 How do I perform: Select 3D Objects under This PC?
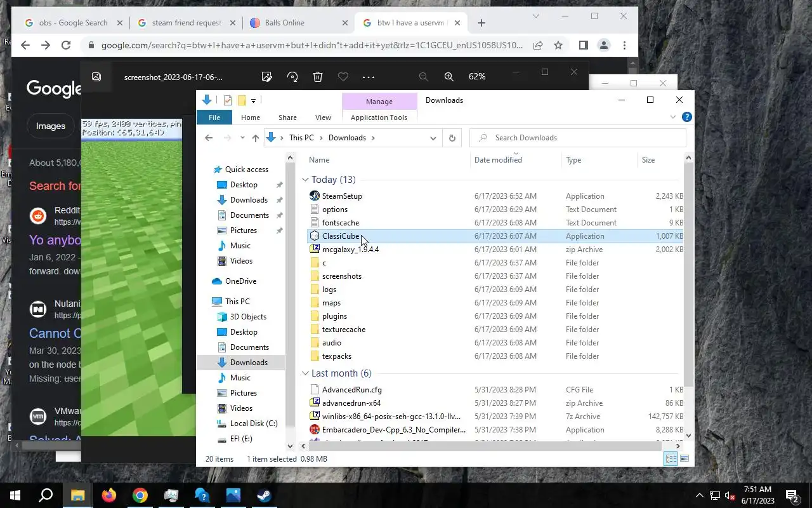(248, 317)
